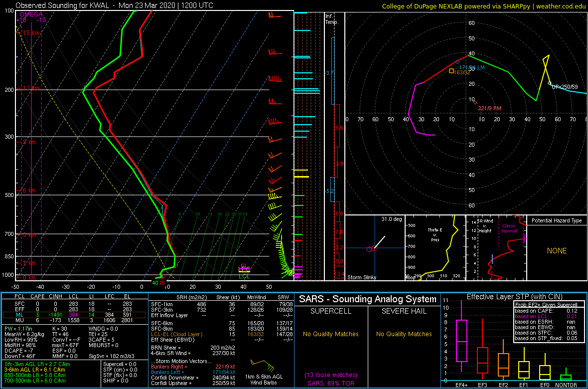Click the LCL-EL (Cloud Layer) row label
The image size is (588, 389).
tap(176, 334)
